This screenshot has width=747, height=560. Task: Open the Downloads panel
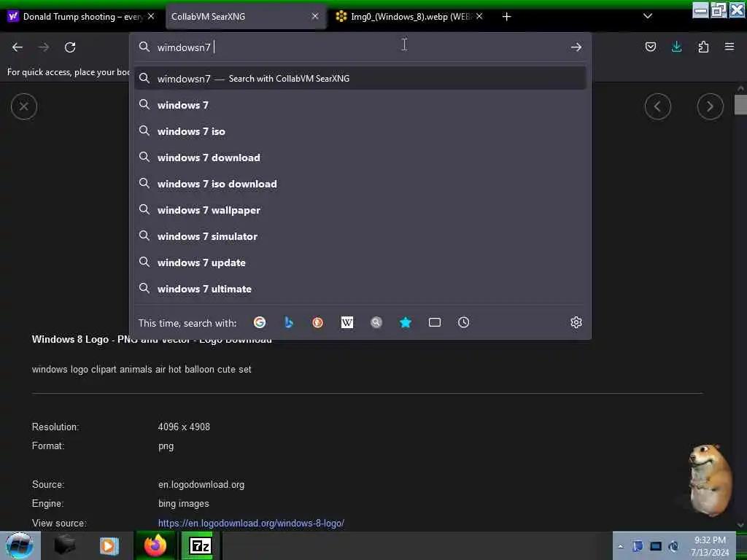point(676,47)
